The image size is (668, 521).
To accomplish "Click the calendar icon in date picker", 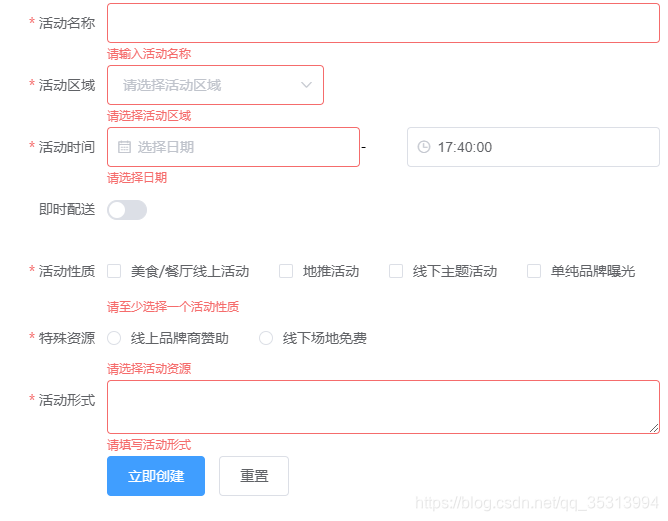I will (124, 147).
